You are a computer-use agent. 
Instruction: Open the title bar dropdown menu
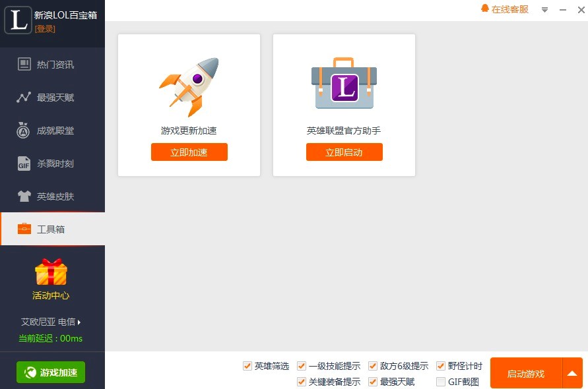(544, 10)
